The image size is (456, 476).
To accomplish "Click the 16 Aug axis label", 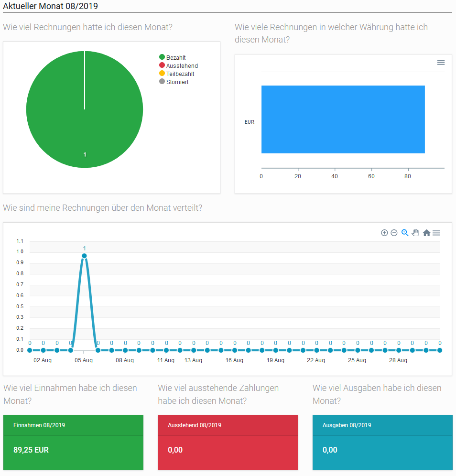I will coord(234,360).
